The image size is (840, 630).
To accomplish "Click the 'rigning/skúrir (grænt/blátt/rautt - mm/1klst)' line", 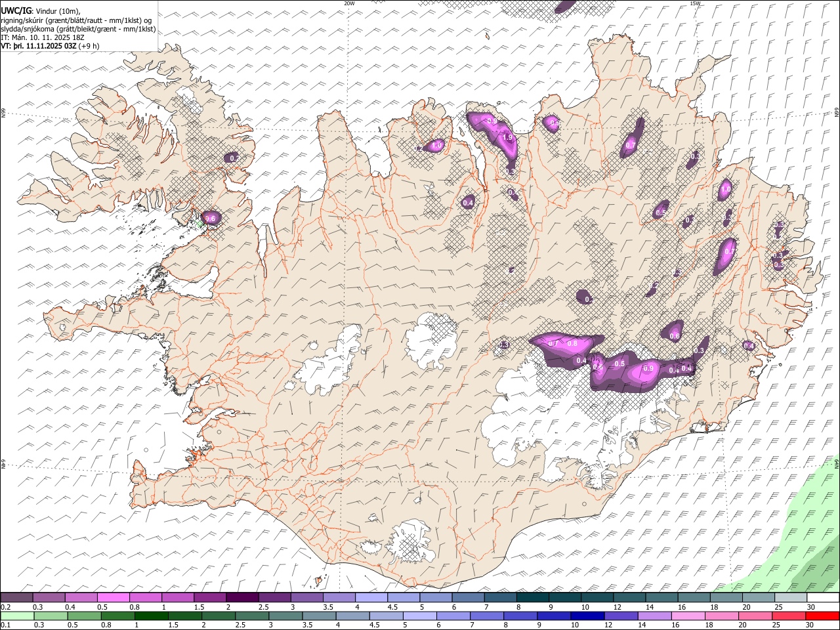I will point(77,20).
